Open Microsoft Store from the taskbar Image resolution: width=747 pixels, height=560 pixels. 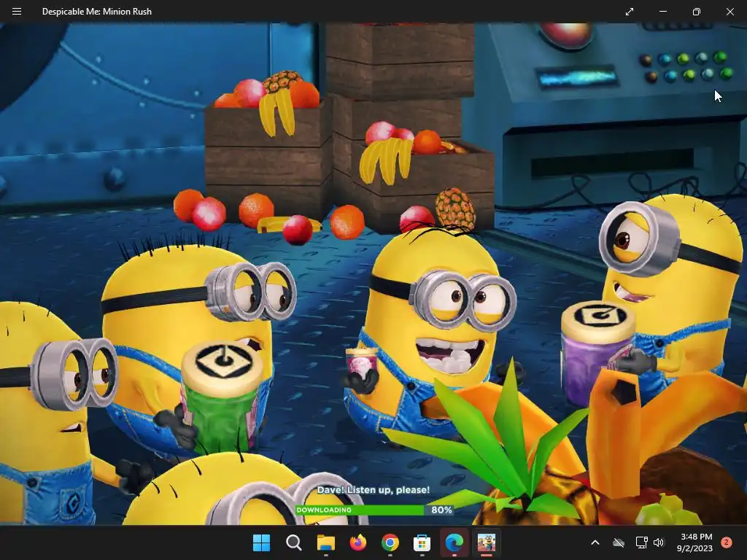[x=422, y=542]
